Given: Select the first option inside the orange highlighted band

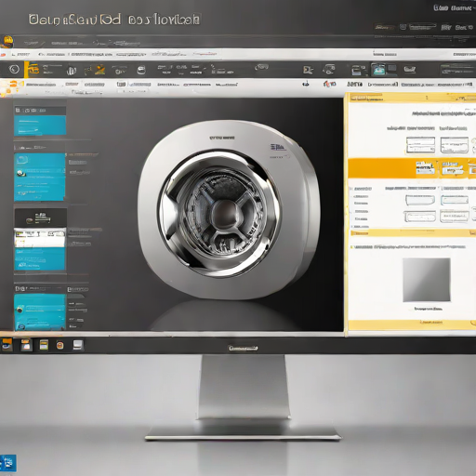Looking at the screenshot, I should pyautogui.click(x=425, y=168).
